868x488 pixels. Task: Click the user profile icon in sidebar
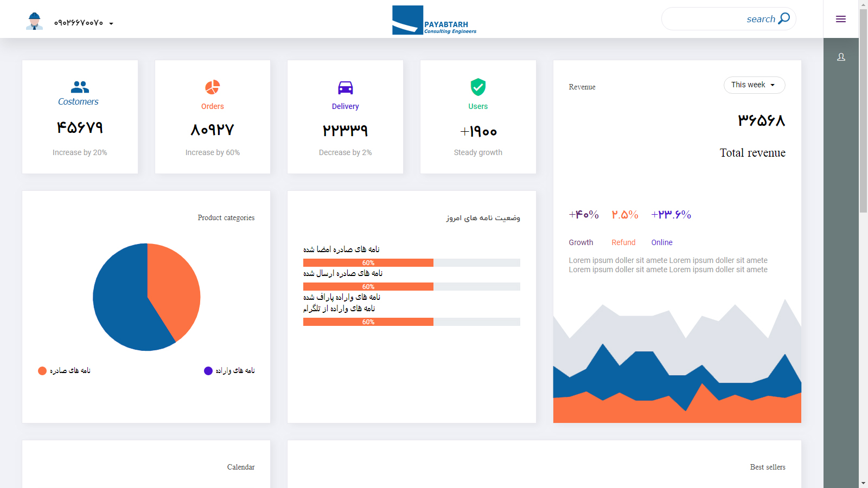(x=841, y=57)
